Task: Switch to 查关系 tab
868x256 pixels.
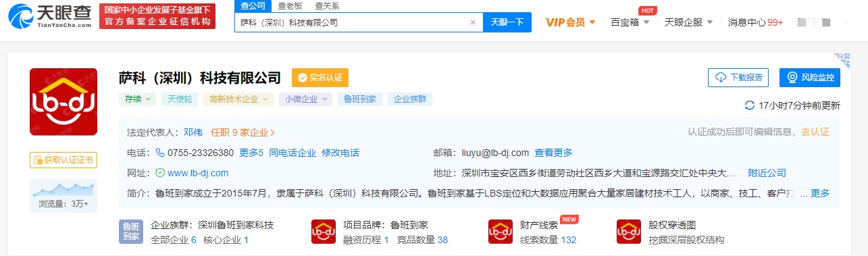Action: (327, 5)
